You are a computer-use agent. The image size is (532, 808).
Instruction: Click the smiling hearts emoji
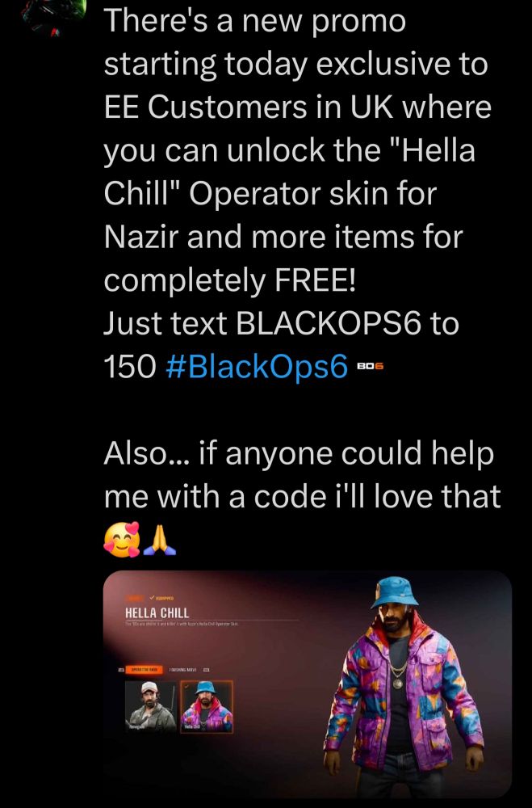click(122, 540)
